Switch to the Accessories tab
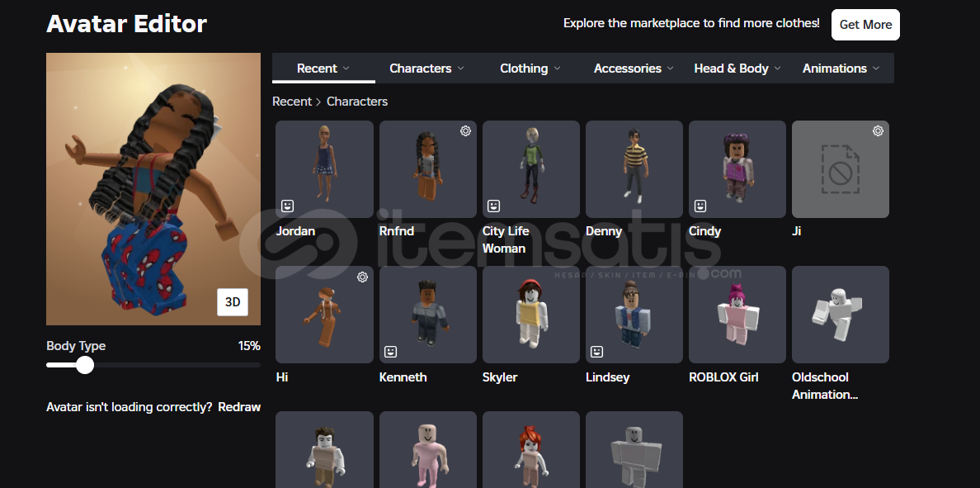The image size is (980, 488). tap(634, 69)
